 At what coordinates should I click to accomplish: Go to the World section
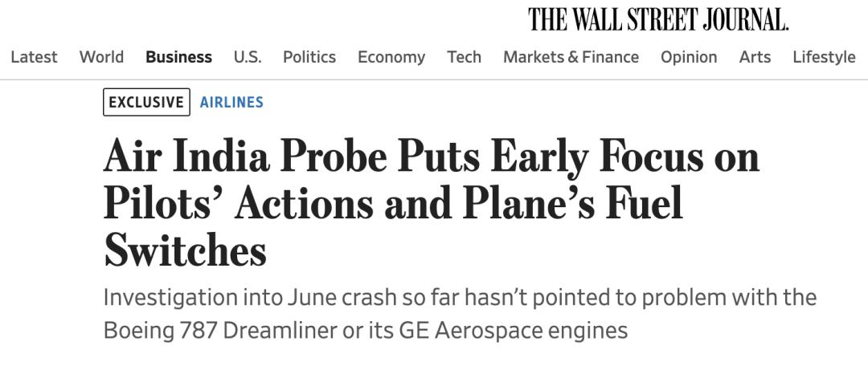[x=101, y=57]
